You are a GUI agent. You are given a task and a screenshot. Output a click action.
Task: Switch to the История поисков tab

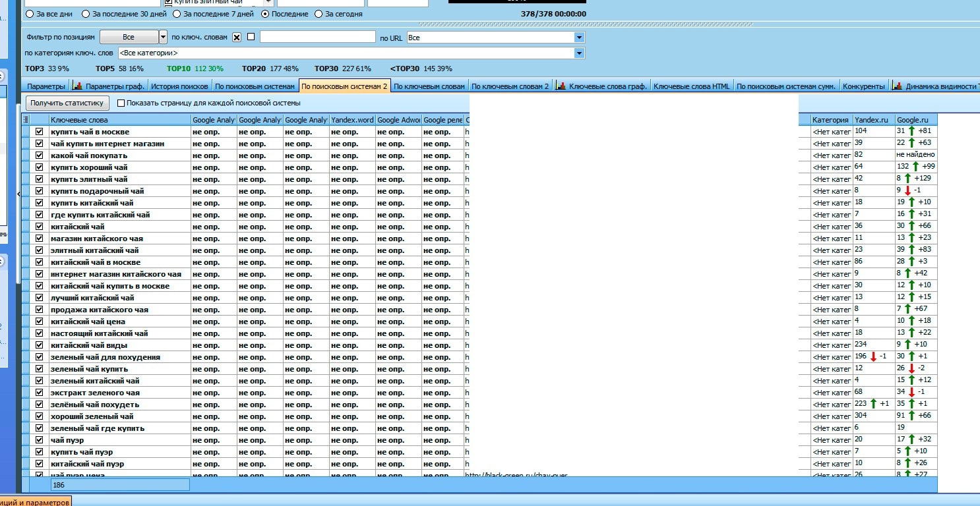(x=179, y=86)
